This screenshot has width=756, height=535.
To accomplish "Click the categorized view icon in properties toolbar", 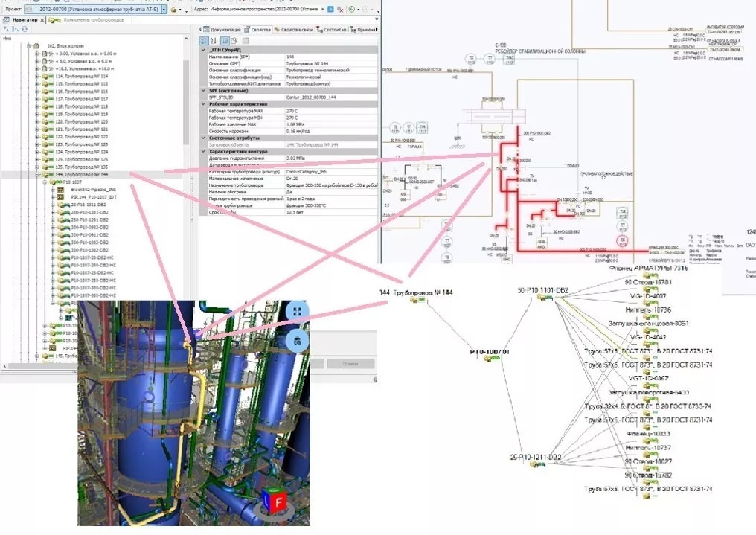I will click(206, 40).
